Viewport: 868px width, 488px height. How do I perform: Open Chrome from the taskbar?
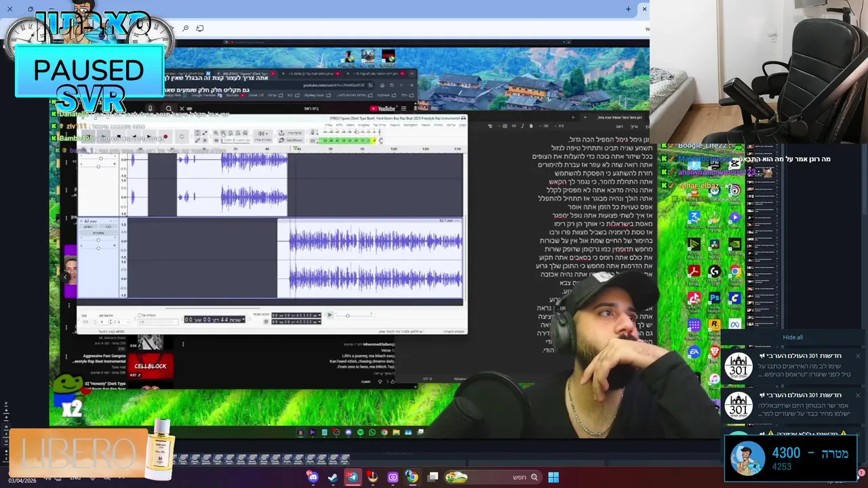click(x=412, y=477)
